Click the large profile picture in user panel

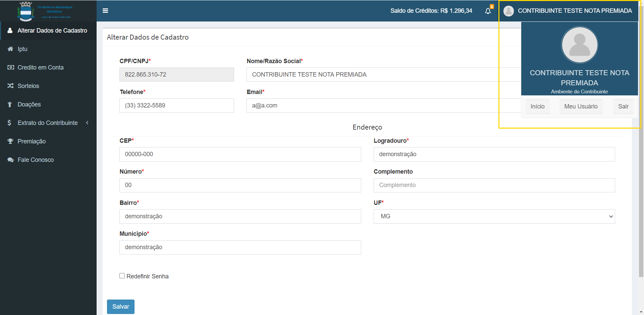(x=579, y=45)
